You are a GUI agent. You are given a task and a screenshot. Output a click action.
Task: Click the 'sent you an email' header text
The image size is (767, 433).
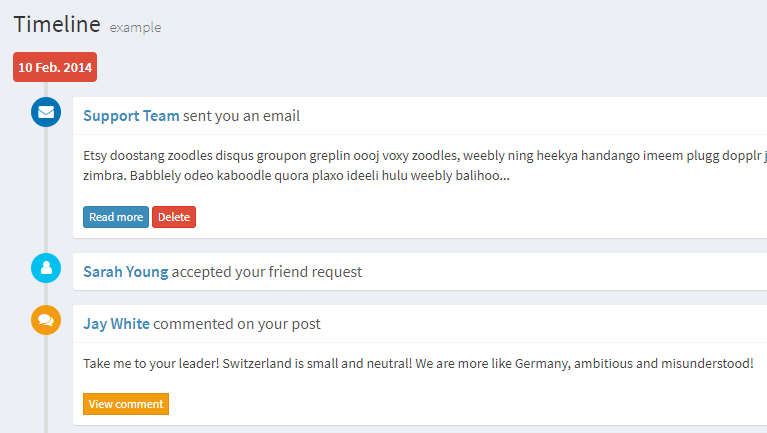pos(242,116)
